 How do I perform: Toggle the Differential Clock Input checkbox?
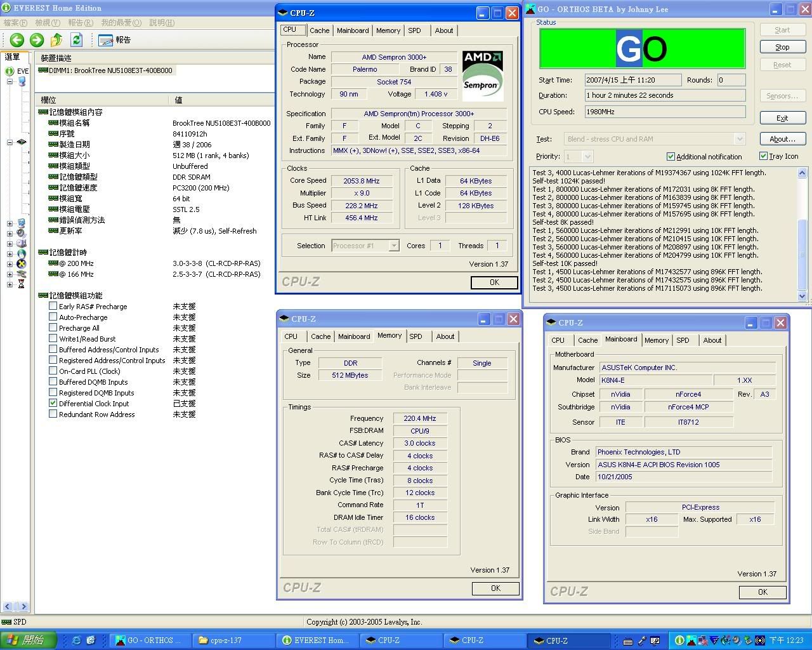53,404
